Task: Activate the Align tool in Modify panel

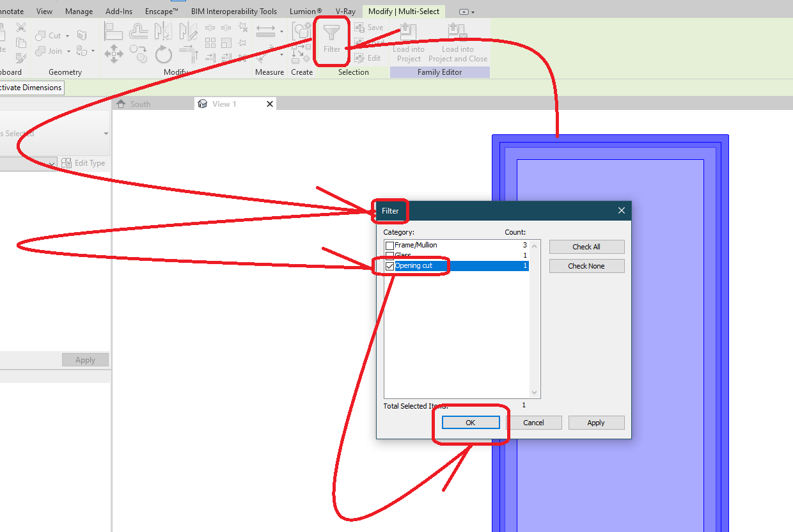Action: (114, 31)
